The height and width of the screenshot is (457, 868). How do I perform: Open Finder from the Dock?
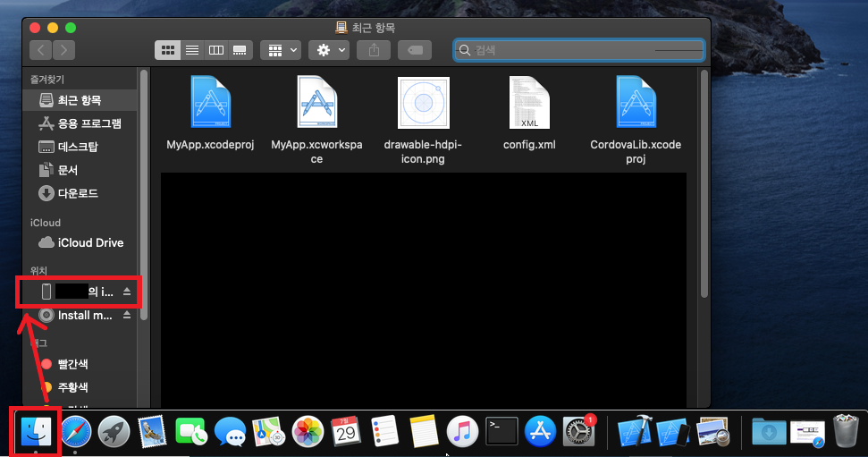coord(36,432)
